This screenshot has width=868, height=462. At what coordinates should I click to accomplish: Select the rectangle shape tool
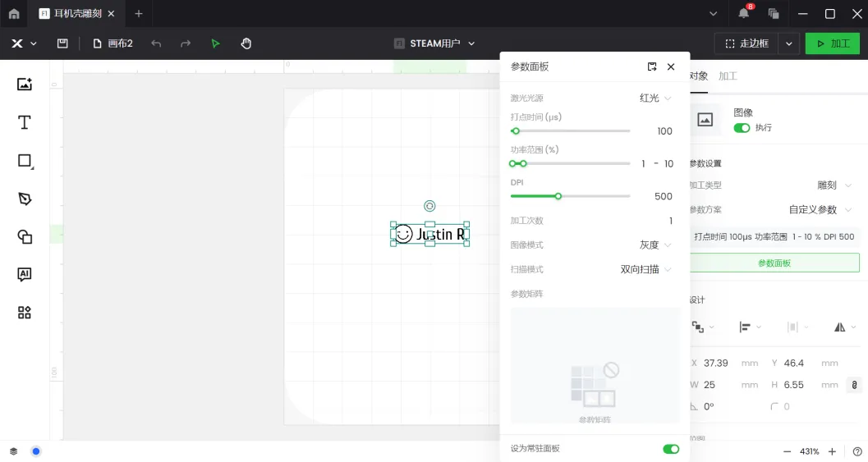(25, 161)
